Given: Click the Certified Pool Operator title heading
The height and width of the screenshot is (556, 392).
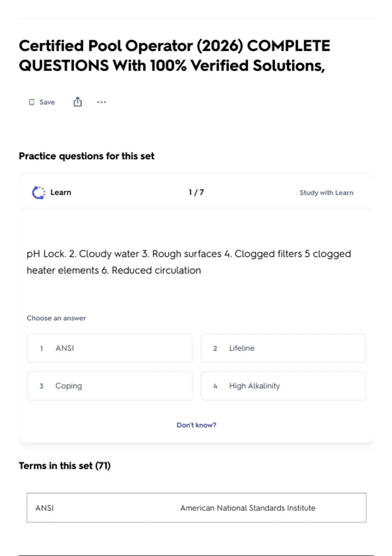Looking at the screenshot, I should point(174,56).
